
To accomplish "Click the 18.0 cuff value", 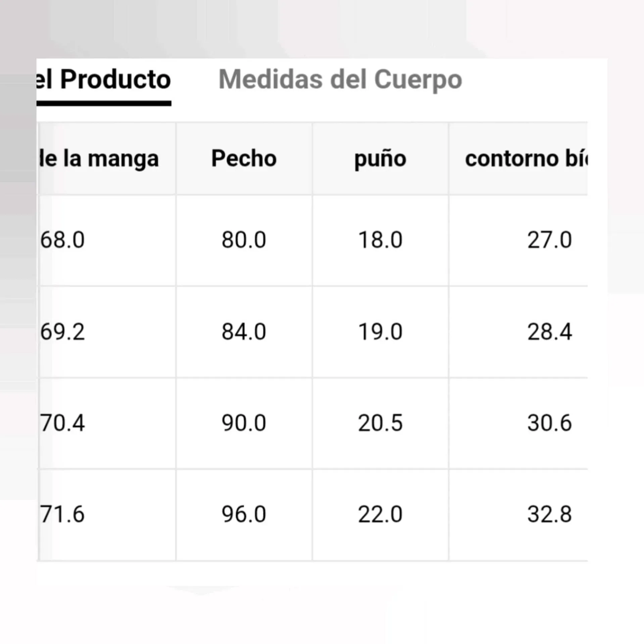I will pos(380,240).
